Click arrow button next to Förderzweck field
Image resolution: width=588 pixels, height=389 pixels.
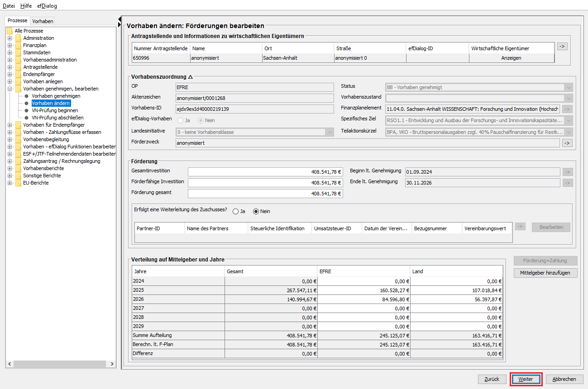click(x=567, y=143)
